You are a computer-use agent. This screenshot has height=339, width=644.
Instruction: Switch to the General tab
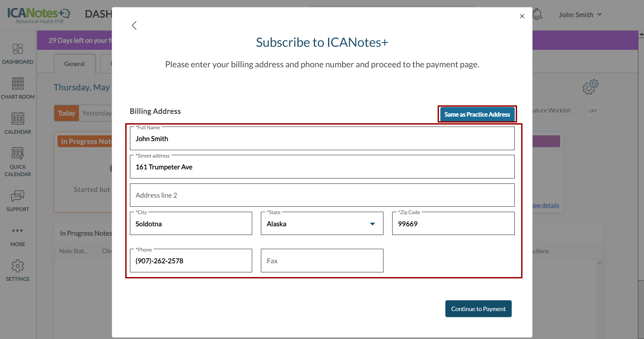click(74, 64)
